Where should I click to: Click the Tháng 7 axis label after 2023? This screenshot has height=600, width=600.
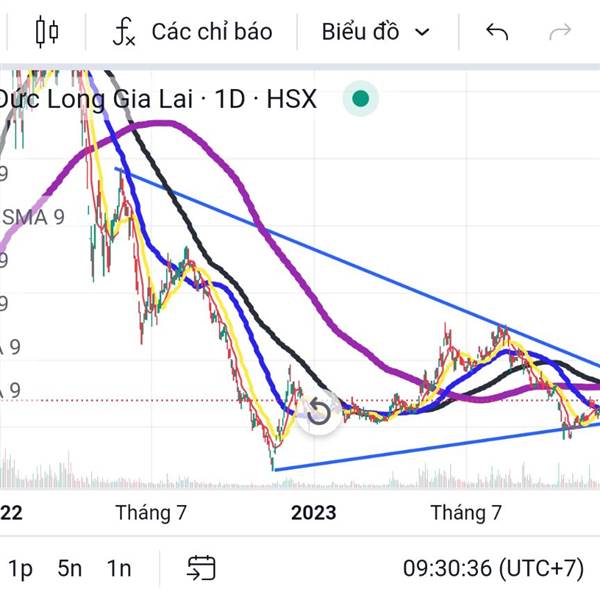pyautogui.click(x=466, y=513)
